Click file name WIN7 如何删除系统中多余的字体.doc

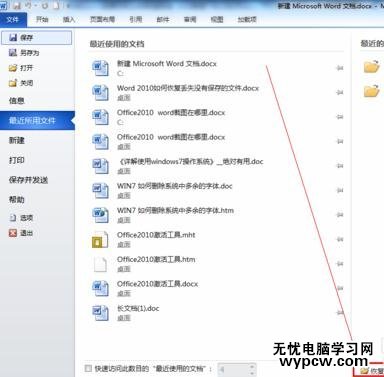[175, 186]
